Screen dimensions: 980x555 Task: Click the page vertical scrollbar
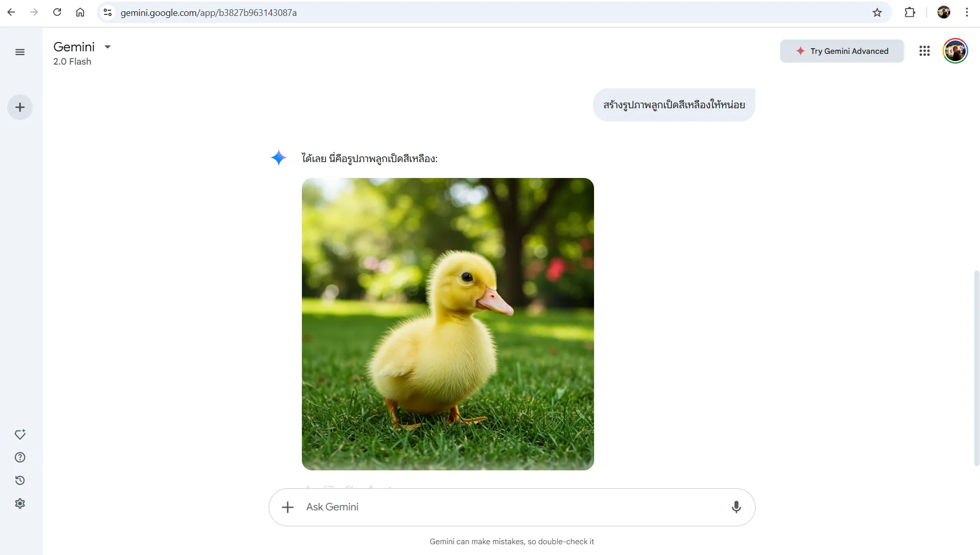tap(976, 368)
